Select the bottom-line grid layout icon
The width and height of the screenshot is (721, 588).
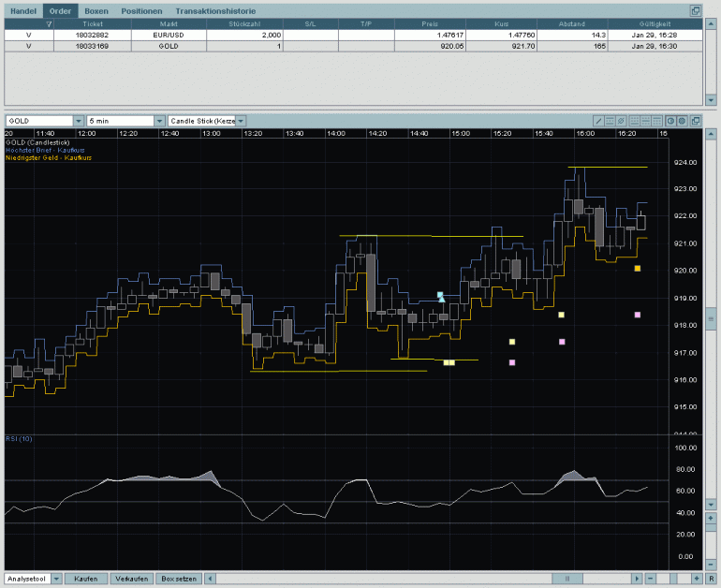click(x=634, y=121)
